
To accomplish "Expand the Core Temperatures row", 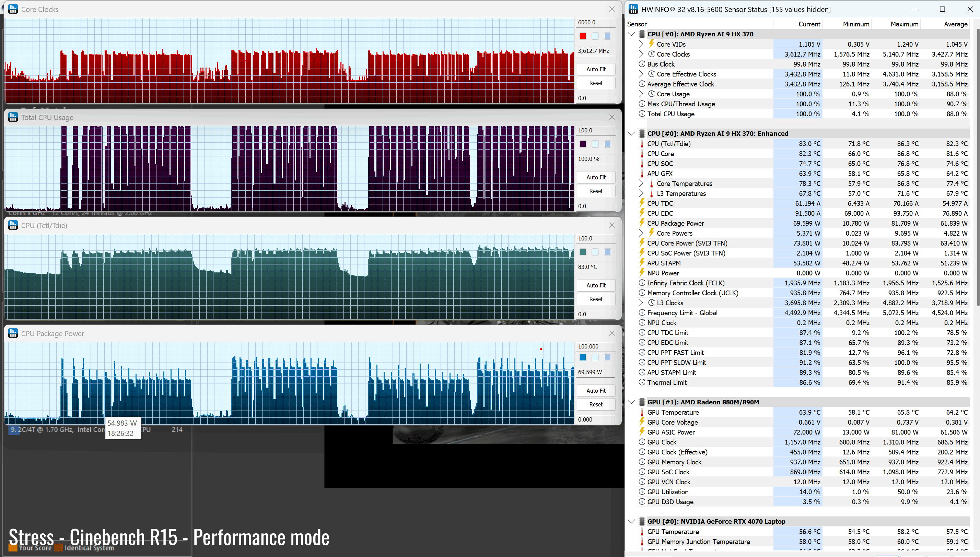I will pos(641,183).
